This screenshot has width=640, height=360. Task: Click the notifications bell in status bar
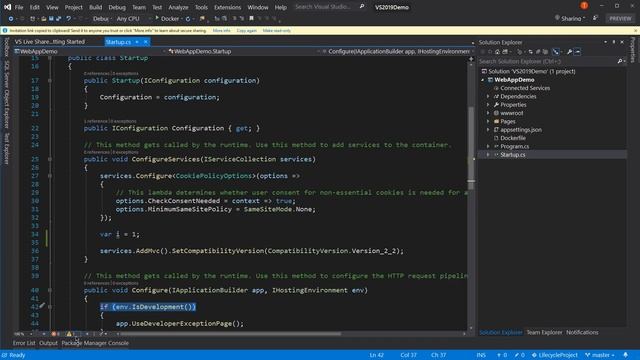[x=625, y=355]
